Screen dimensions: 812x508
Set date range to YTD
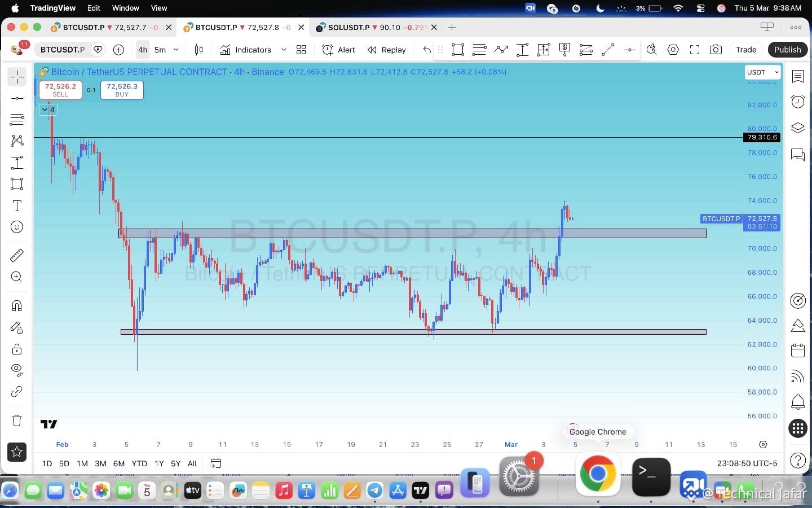[139, 463]
